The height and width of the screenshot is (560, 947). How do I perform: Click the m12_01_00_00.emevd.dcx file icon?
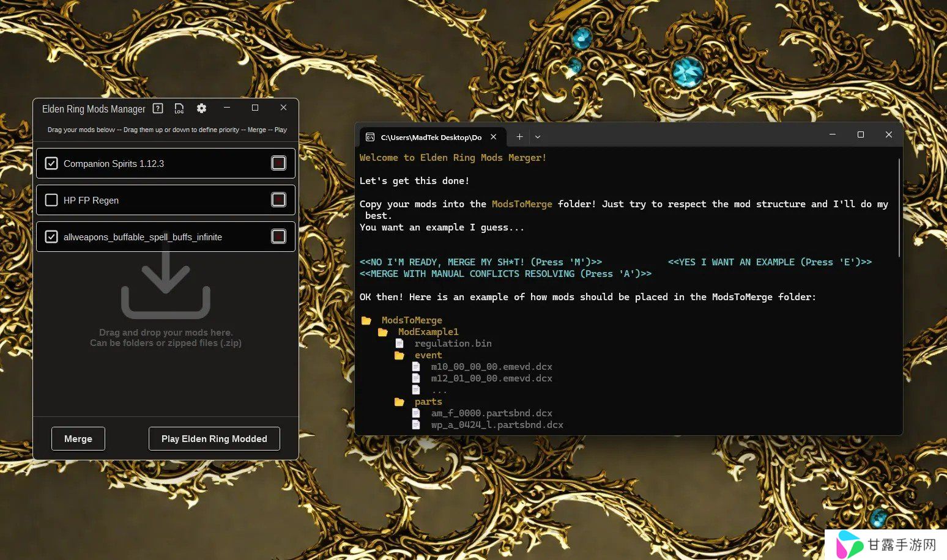point(416,378)
